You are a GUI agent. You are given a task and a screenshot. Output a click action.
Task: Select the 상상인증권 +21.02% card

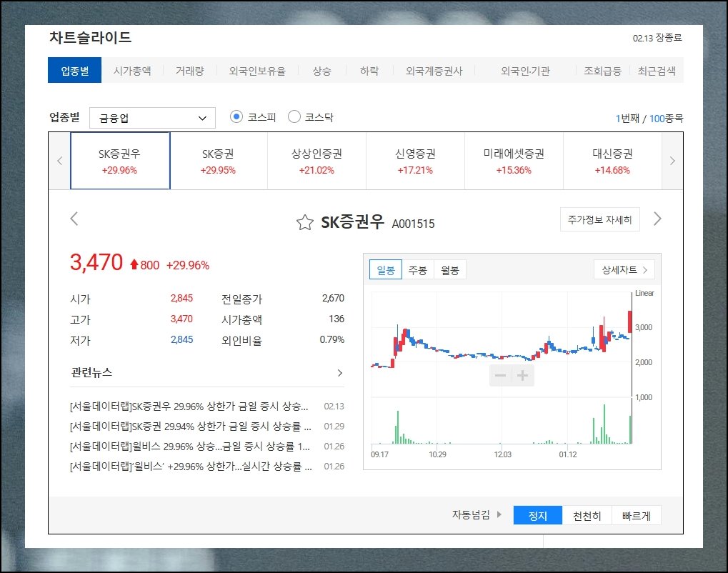click(316, 161)
